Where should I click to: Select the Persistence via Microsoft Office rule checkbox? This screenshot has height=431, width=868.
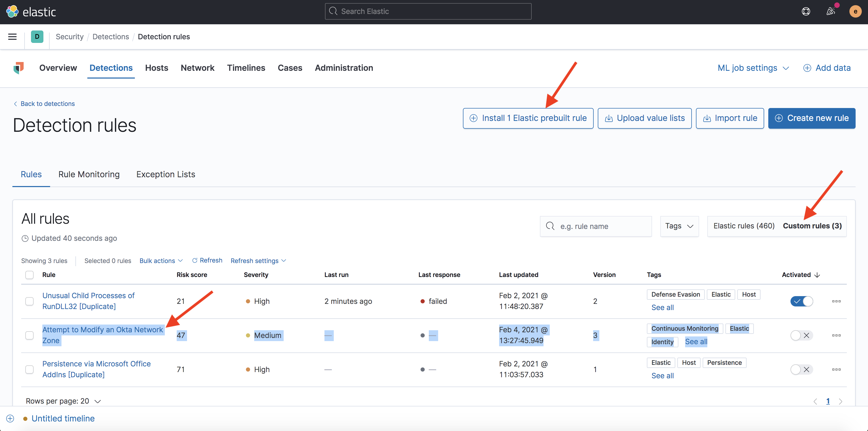point(29,369)
